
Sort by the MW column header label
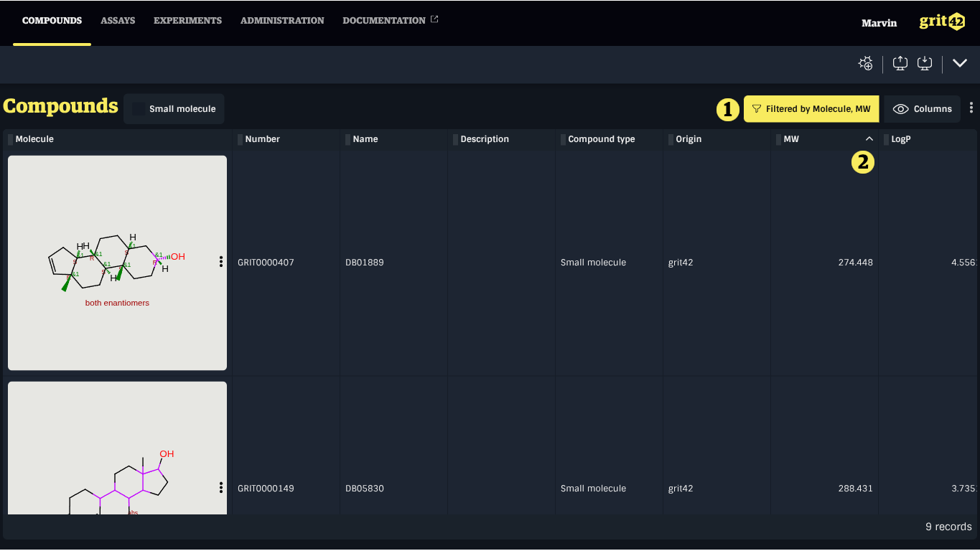pos(791,139)
